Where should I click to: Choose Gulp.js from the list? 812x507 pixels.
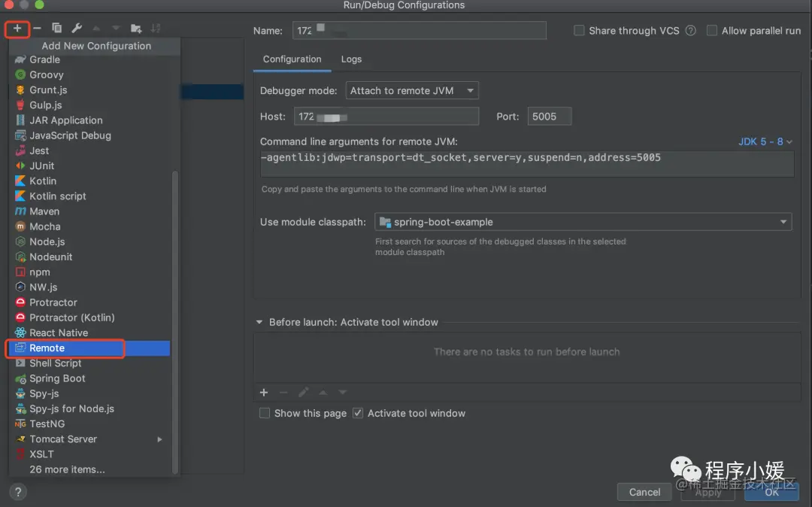tap(89, 105)
